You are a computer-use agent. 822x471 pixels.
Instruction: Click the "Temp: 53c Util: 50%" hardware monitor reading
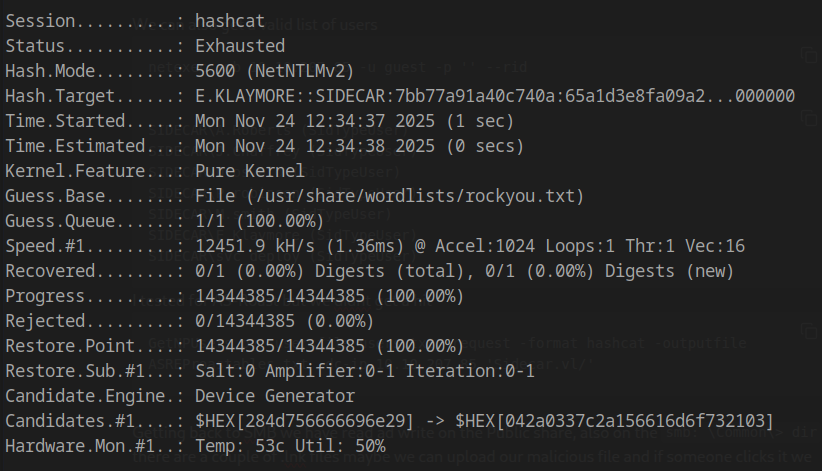[x=290, y=446]
